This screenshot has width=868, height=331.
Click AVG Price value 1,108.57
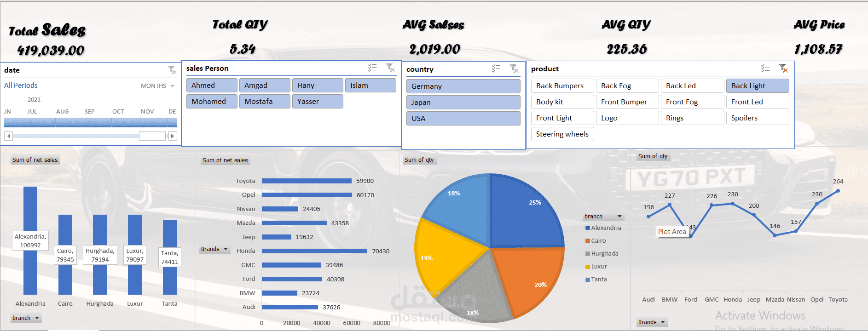(x=818, y=49)
